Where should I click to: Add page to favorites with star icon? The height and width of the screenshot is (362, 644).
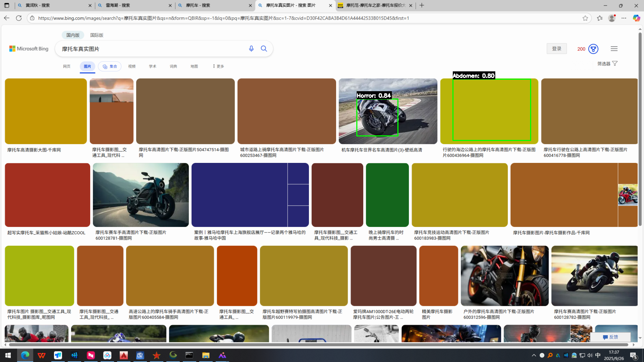(585, 18)
